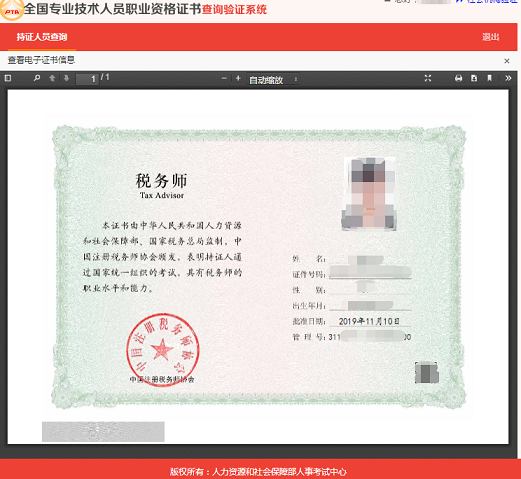Click the bookmark current view icon
521x479 pixels.
pyautogui.click(x=489, y=78)
